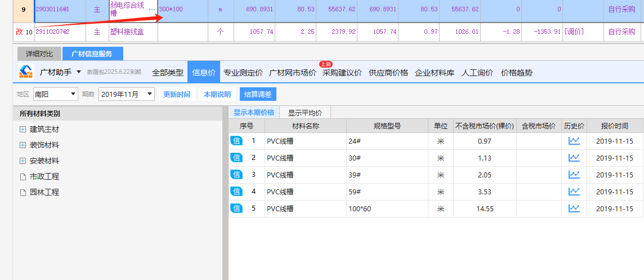Click the 塑料接线盒 name cell
Viewport: 644px width, 280px height.
tap(133, 32)
